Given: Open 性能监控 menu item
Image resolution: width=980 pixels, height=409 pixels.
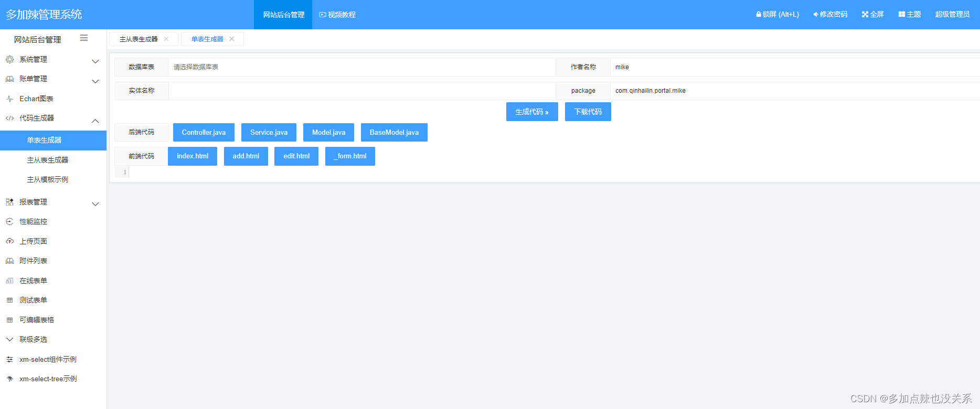Looking at the screenshot, I should click(53, 221).
